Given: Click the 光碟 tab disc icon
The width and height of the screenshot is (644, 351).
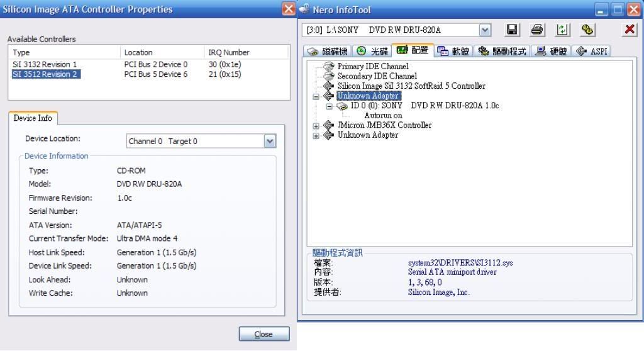Looking at the screenshot, I should coord(362,51).
